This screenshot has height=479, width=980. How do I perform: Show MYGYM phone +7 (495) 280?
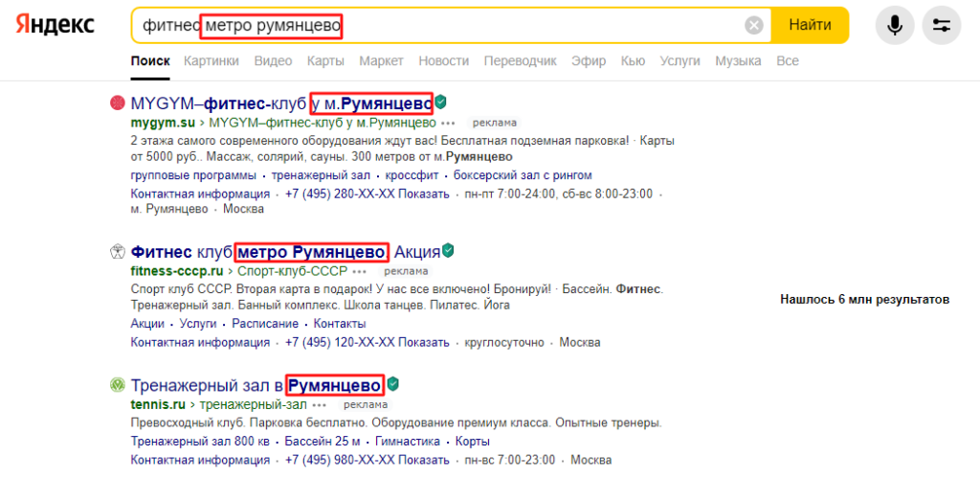pyautogui.click(x=367, y=194)
